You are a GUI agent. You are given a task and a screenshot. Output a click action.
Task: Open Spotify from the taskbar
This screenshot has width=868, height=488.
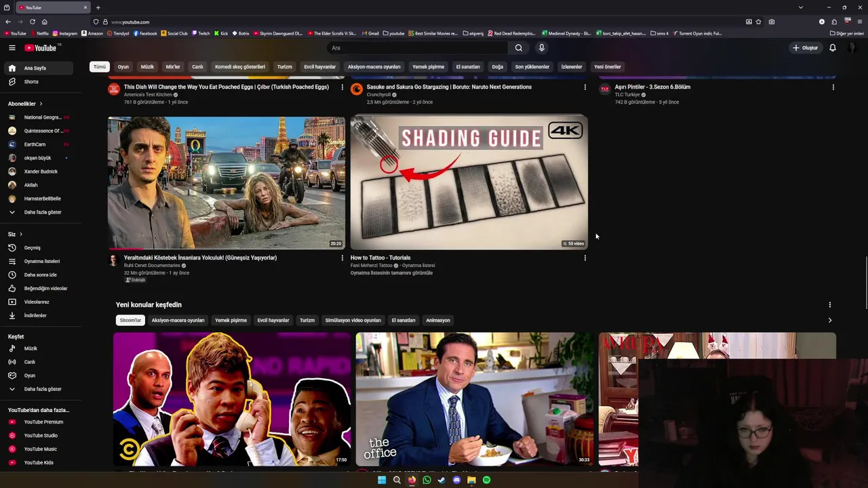(486, 480)
